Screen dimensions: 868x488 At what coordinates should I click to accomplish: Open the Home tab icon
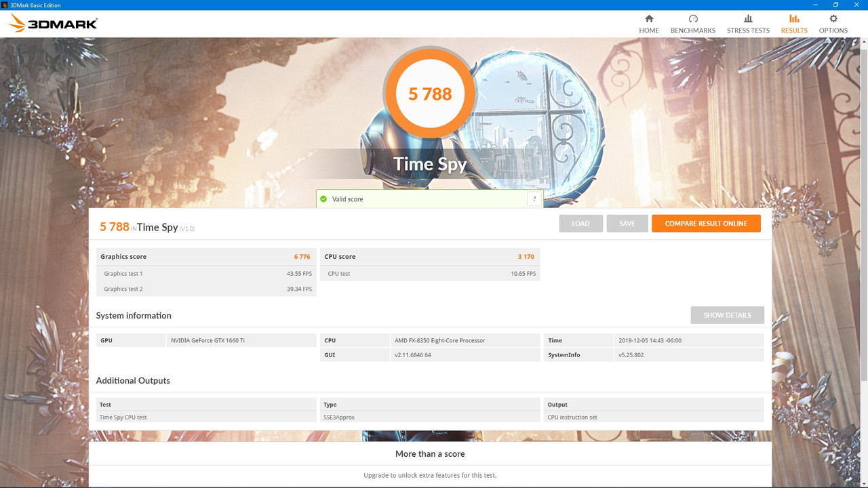tap(649, 19)
